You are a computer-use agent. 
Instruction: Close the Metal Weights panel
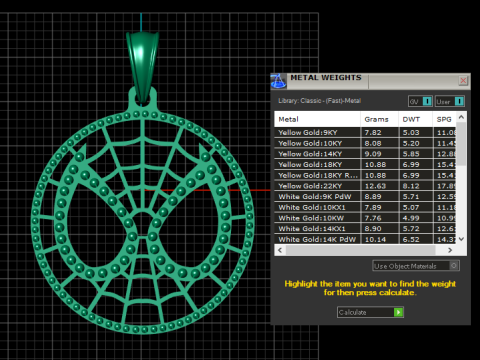click(x=463, y=81)
